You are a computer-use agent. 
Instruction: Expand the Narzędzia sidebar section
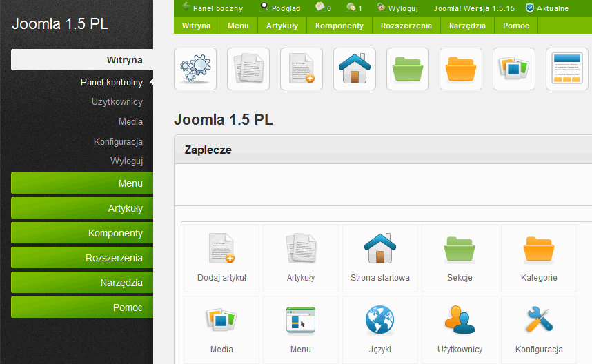coord(82,283)
